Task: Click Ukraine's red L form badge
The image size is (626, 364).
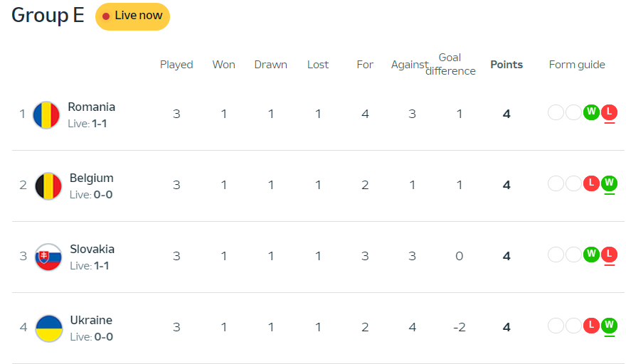Action: 591,325
